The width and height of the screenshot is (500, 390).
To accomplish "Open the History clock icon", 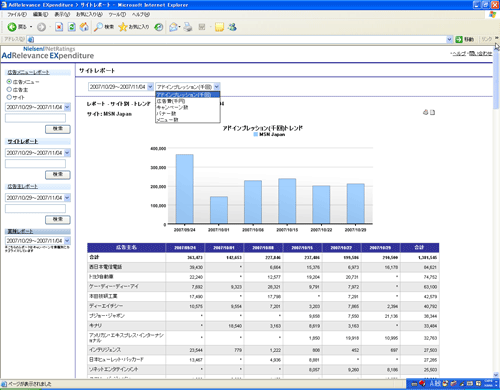I will [159, 27].
